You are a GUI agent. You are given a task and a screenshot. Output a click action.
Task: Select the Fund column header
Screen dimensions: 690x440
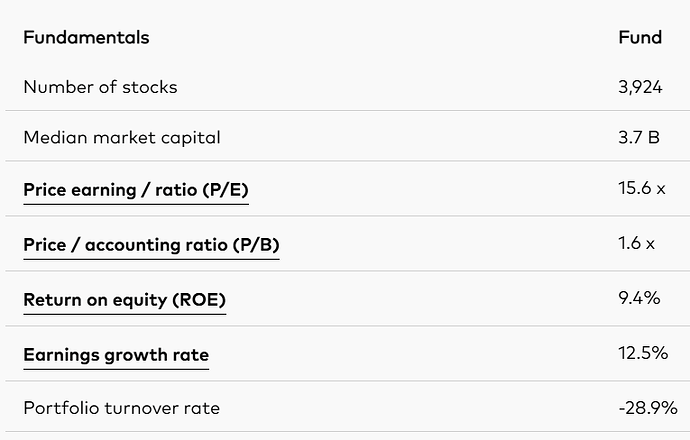pos(640,37)
